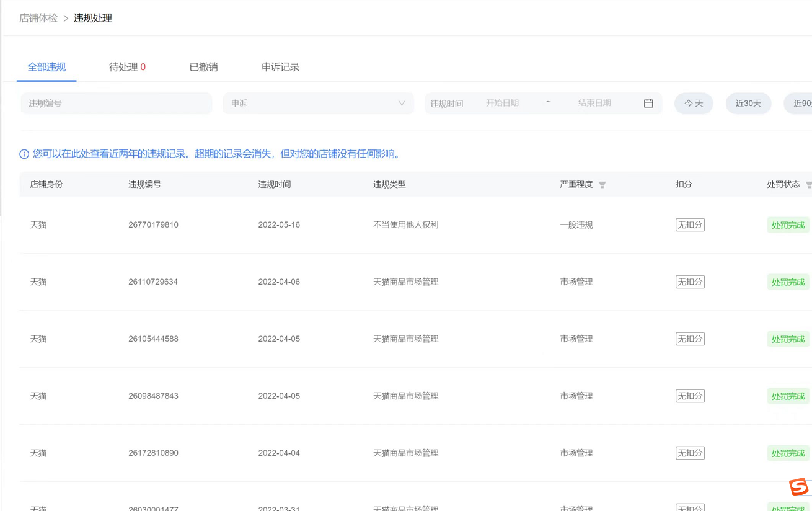Click 处罚完成 status for 26770179810
This screenshot has height=511, width=812.
pos(788,225)
